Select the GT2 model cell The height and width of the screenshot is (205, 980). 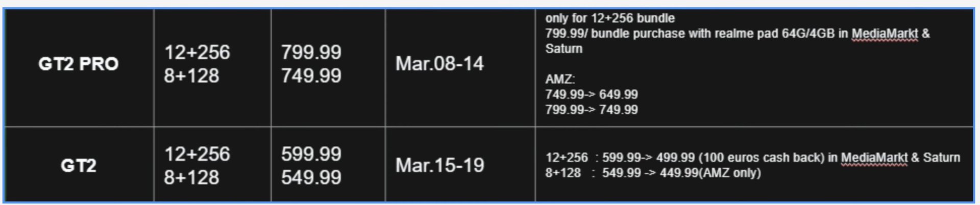tap(79, 164)
